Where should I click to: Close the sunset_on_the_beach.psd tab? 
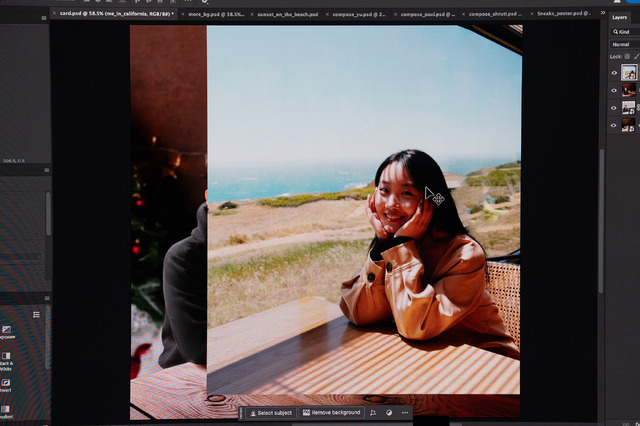(252, 14)
